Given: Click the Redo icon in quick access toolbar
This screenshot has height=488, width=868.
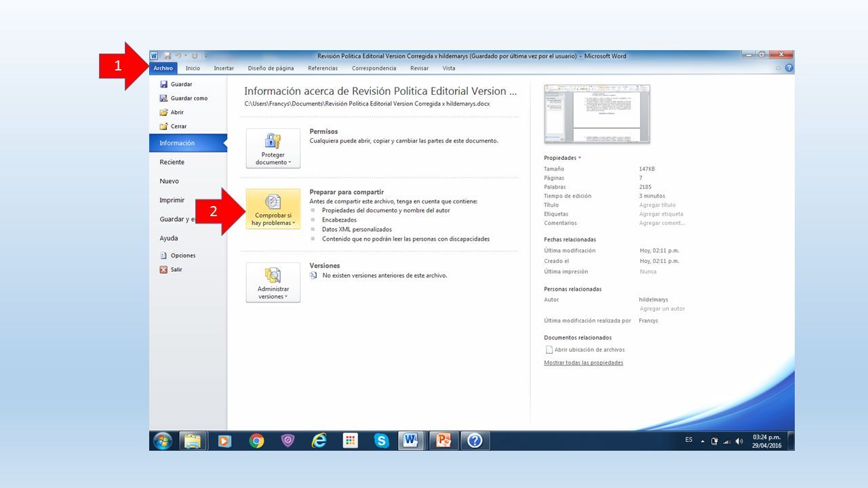Looking at the screenshot, I should 195,56.
